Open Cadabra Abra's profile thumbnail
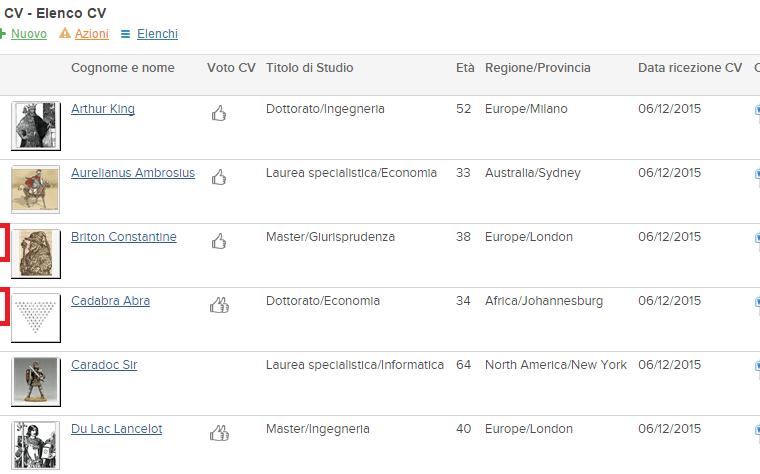This screenshot has width=760, height=474. coord(36,317)
